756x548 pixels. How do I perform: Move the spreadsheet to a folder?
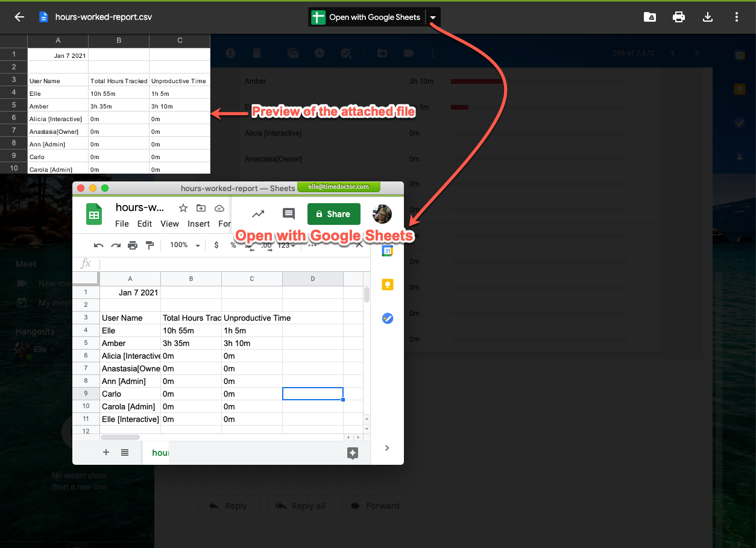point(201,208)
